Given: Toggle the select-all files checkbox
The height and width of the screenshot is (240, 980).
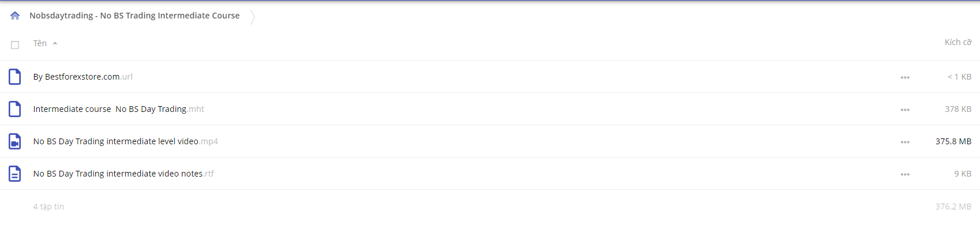Looking at the screenshot, I should click(x=15, y=45).
